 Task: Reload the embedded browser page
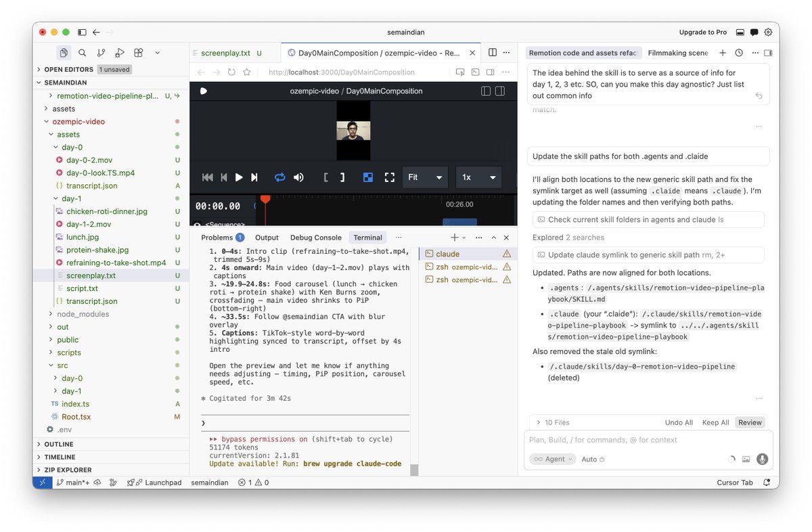[x=231, y=72]
